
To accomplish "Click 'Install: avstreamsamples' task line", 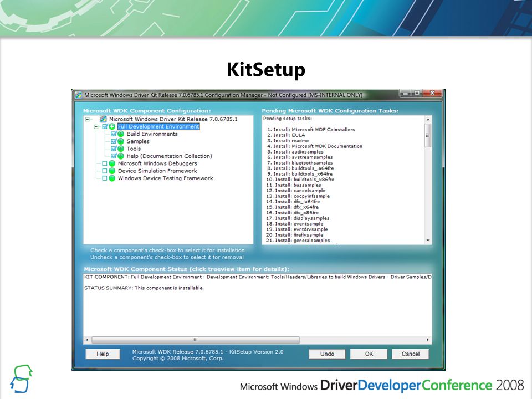I will pos(300,157).
